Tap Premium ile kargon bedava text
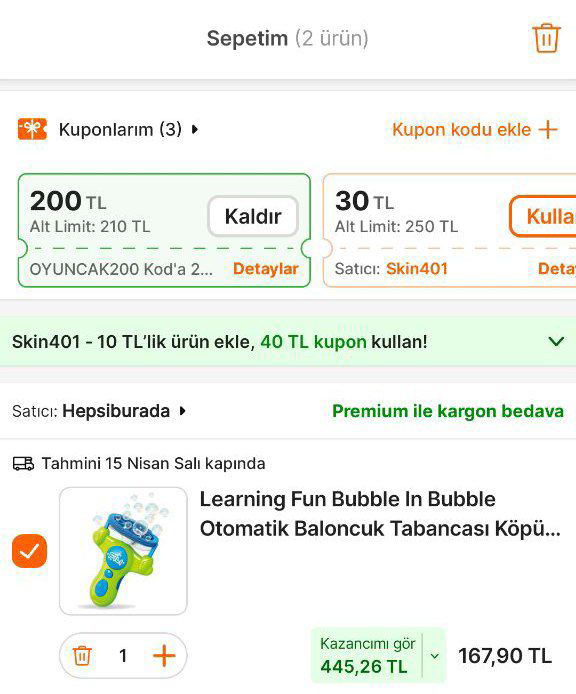Image resolution: width=576 pixels, height=694 pixels. pos(448,411)
